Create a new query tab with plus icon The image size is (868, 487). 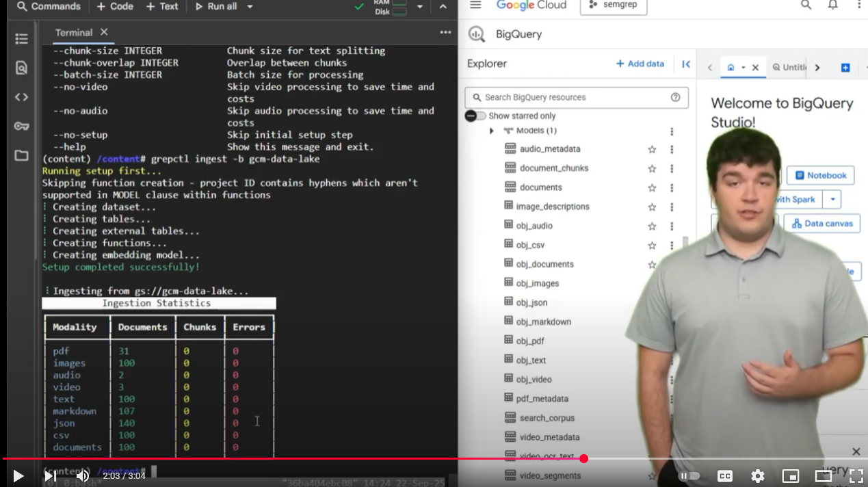(845, 67)
